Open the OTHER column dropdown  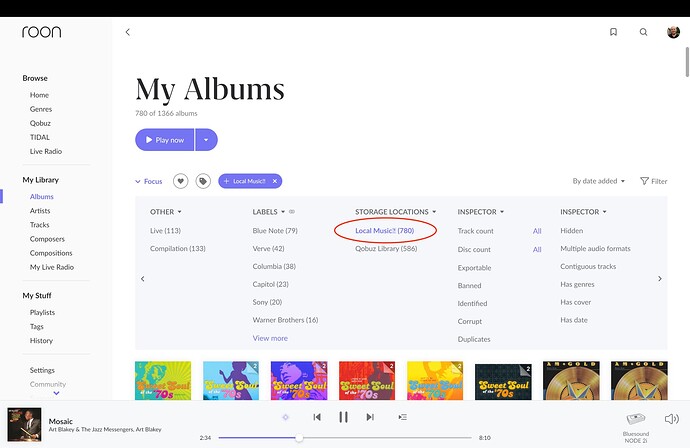[x=166, y=212]
